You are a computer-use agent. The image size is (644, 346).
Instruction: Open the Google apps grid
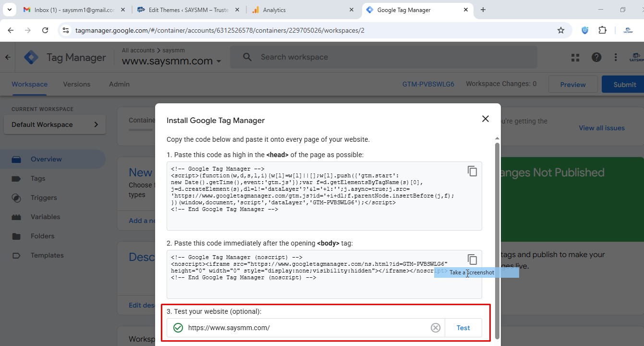click(575, 57)
